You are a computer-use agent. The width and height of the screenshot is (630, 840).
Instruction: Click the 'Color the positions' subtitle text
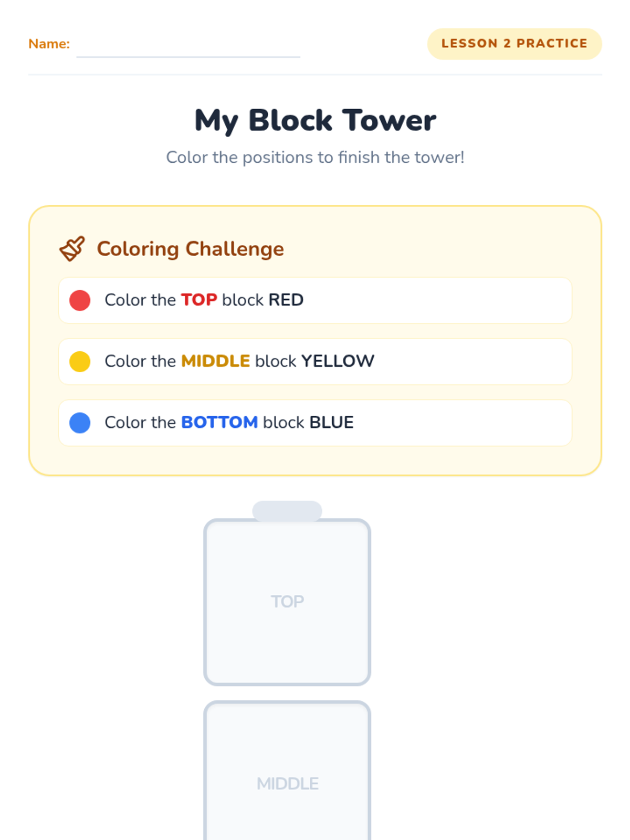pyautogui.click(x=315, y=157)
